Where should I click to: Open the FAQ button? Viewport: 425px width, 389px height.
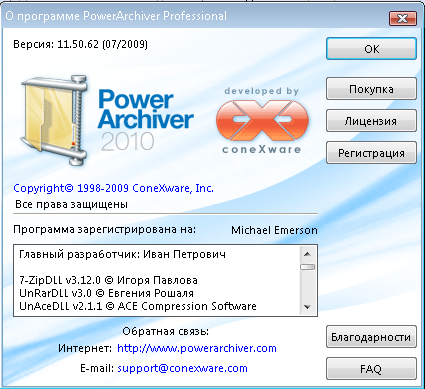(371, 369)
